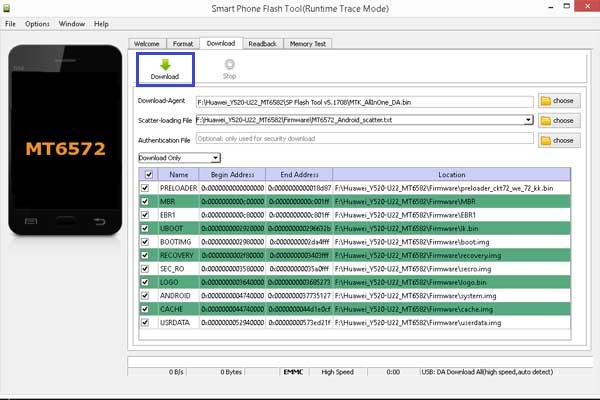Click the Authentication File input field
This screenshot has height=400, width=600.
point(364,139)
